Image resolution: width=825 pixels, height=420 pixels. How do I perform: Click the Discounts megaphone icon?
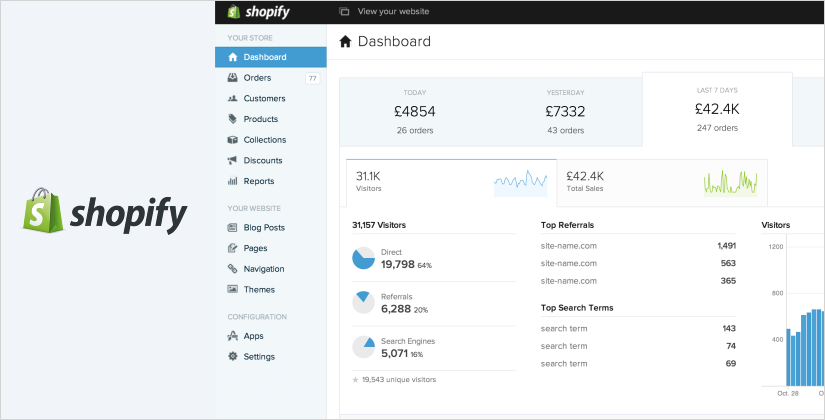(x=232, y=161)
